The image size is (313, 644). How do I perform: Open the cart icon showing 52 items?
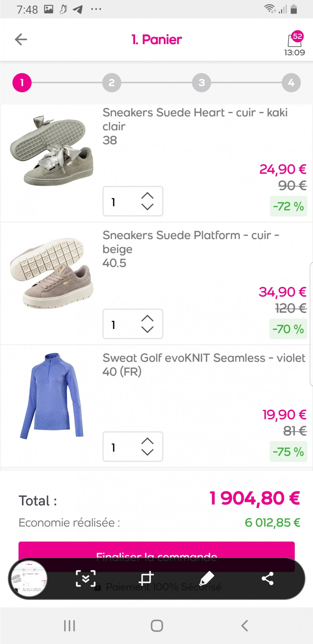(x=295, y=40)
